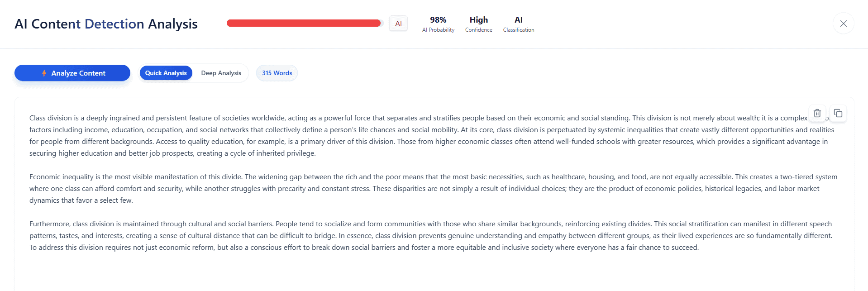
Task: Delete the text using the trash icon
Action: pos(817,113)
